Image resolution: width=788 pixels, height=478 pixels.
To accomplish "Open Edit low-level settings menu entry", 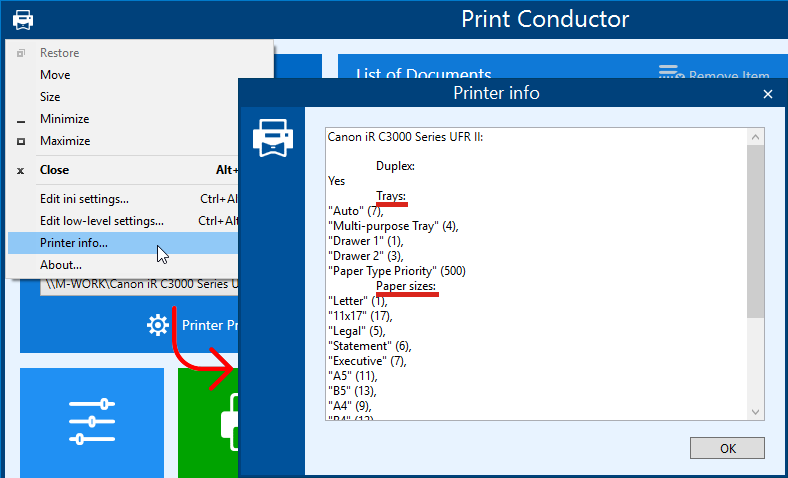I will [x=101, y=221].
